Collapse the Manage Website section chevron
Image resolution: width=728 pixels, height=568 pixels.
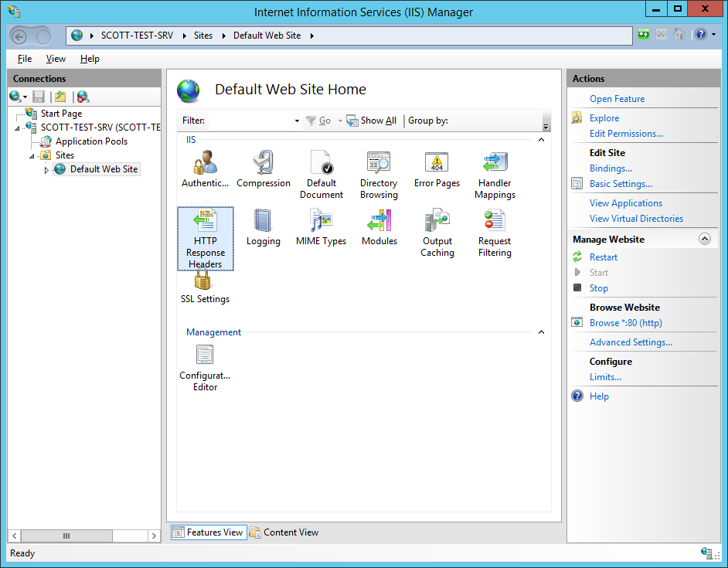[704, 239]
